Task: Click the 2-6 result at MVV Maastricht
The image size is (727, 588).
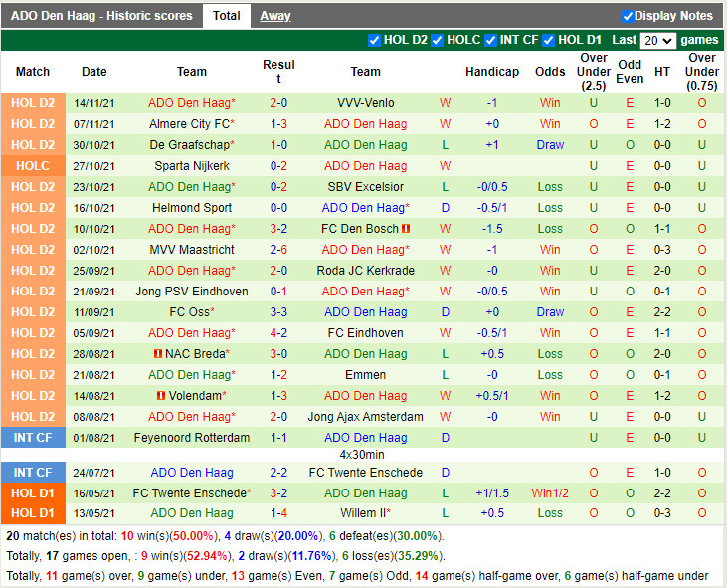Action: [x=278, y=250]
